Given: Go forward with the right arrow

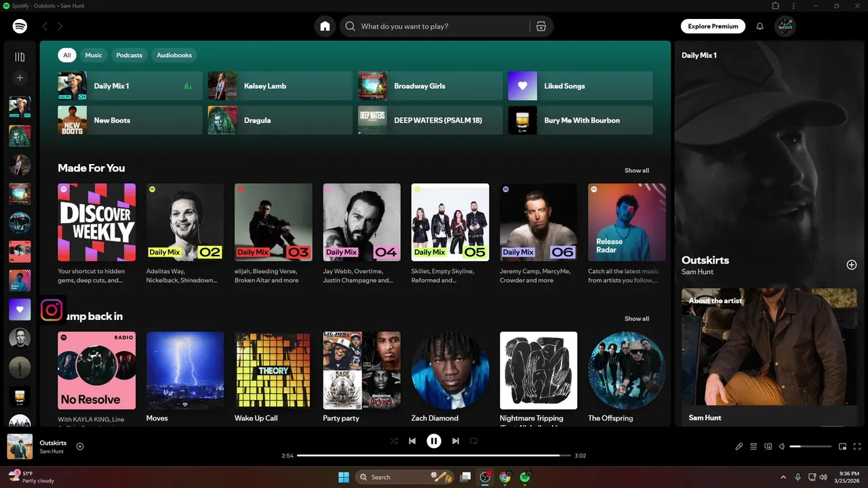Looking at the screenshot, I should point(60,26).
